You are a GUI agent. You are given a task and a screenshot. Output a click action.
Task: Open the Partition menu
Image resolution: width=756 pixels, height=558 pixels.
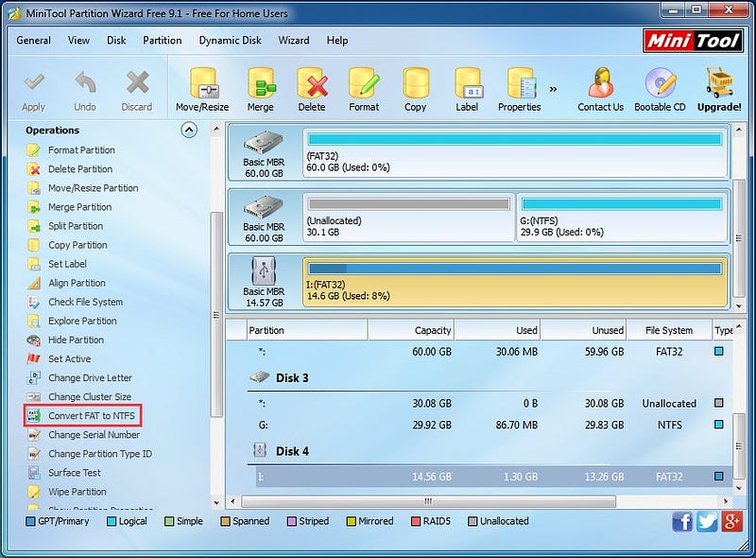(162, 41)
